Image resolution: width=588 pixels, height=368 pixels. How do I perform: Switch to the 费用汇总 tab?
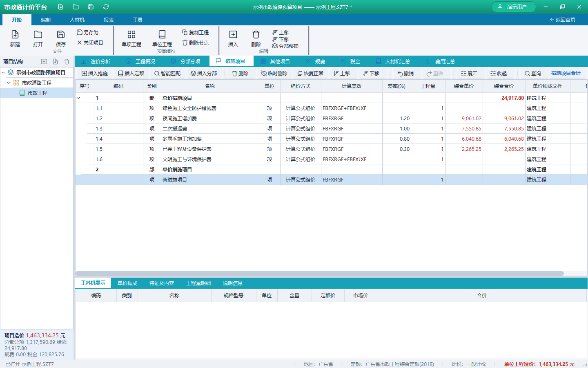pos(441,61)
